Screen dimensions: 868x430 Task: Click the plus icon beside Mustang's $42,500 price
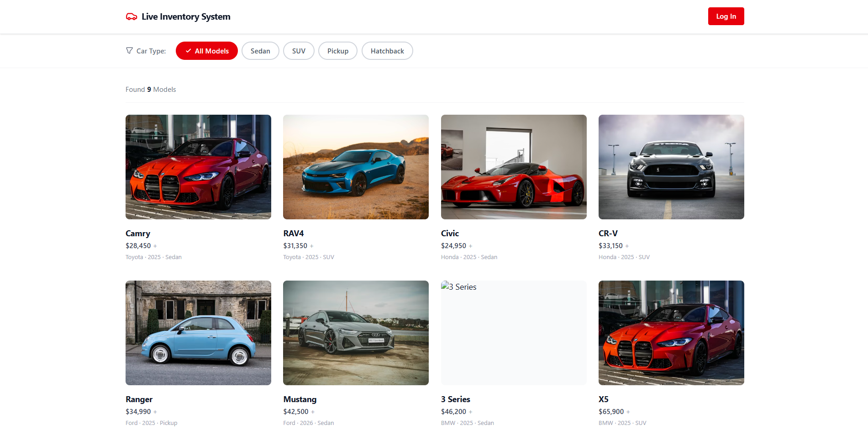pyautogui.click(x=313, y=412)
